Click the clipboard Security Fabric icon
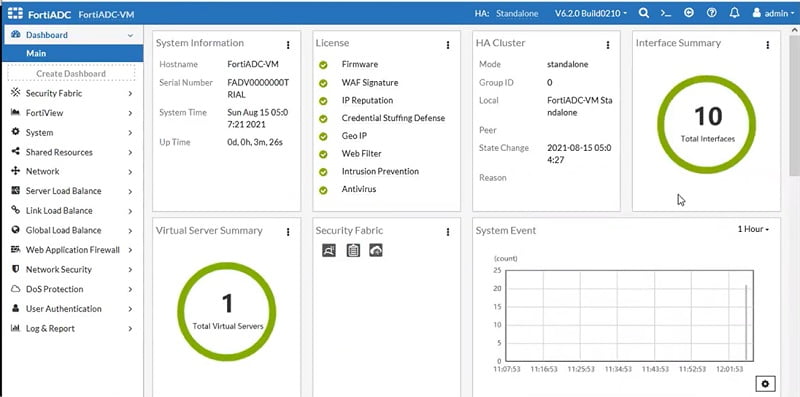This screenshot has width=800, height=397. point(353,250)
